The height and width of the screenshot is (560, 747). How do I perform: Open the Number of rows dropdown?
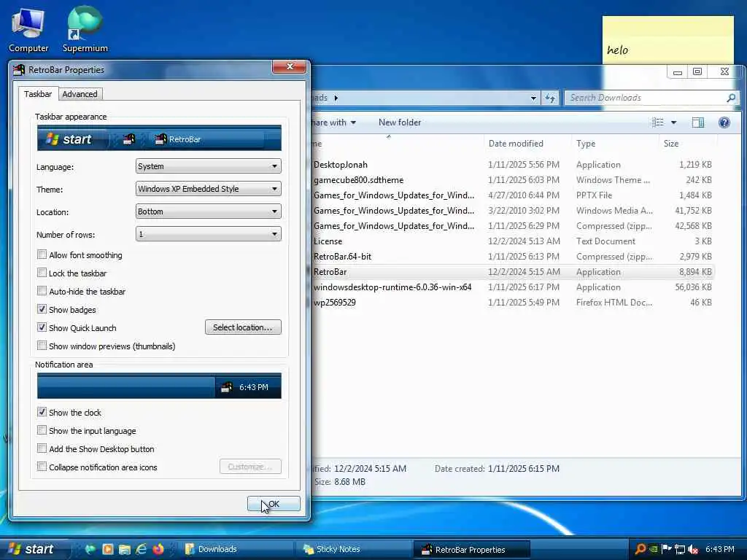point(208,234)
